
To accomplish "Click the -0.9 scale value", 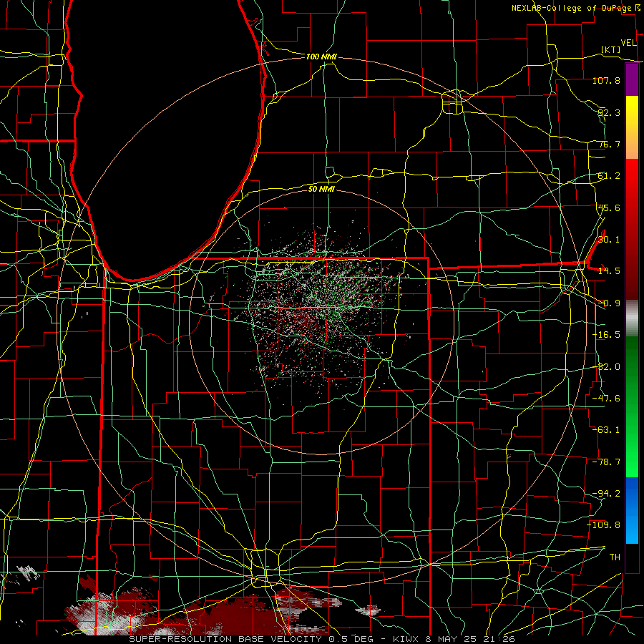I will coord(609,303).
